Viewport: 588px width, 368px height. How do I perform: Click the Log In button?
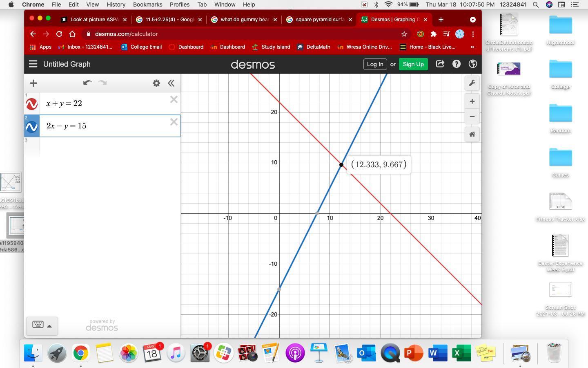tap(375, 64)
